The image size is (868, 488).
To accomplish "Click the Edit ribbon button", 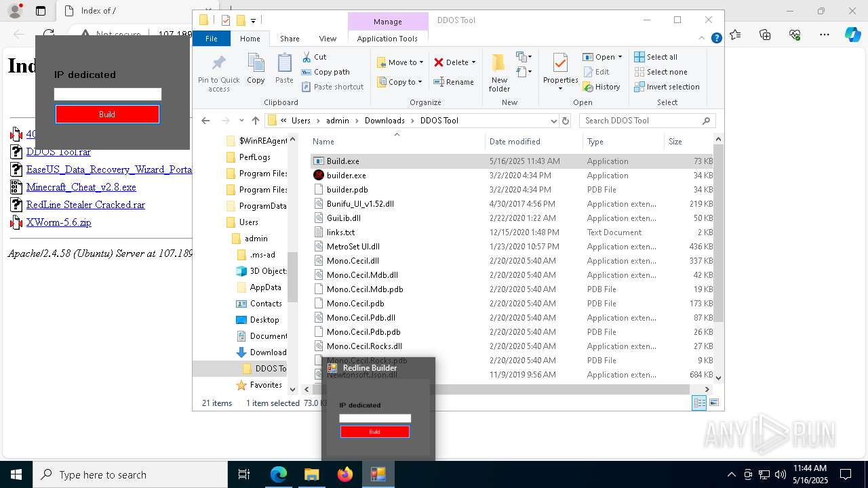I will [x=595, y=72].
